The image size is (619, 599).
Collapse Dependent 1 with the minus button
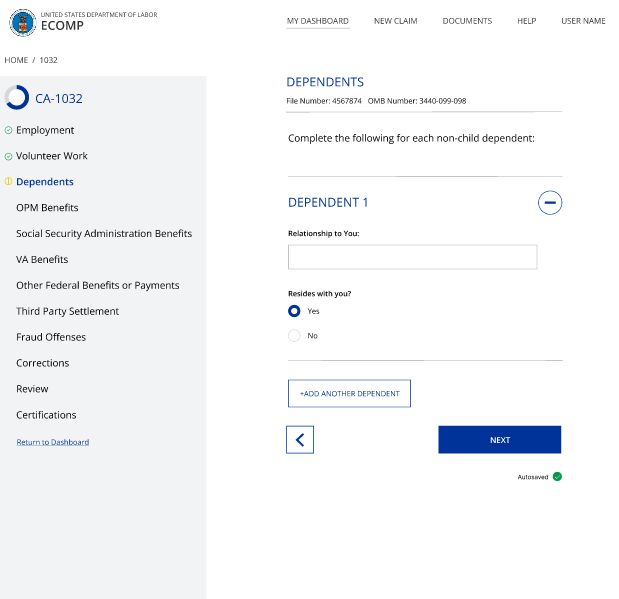(550, 203)
